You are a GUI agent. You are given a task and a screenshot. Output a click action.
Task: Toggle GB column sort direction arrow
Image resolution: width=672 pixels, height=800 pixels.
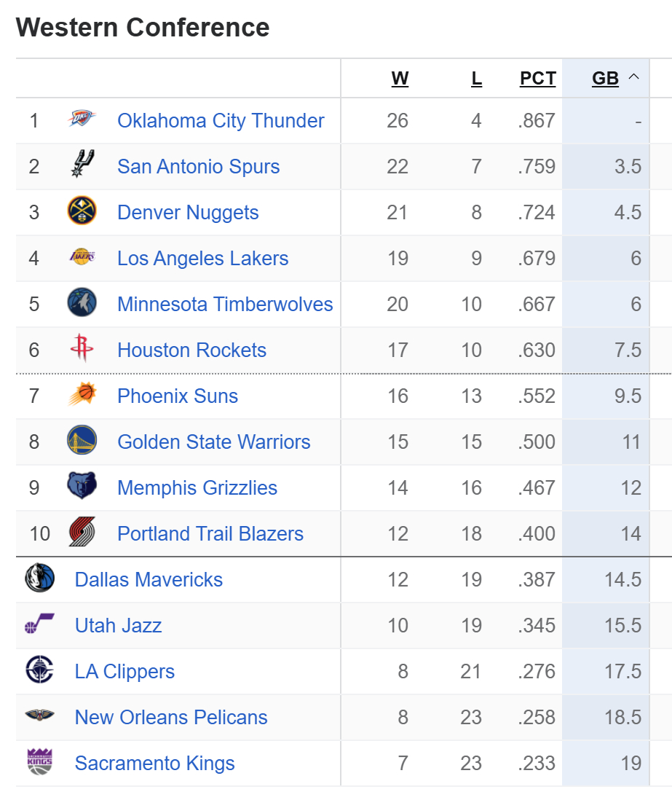(633, 77)
